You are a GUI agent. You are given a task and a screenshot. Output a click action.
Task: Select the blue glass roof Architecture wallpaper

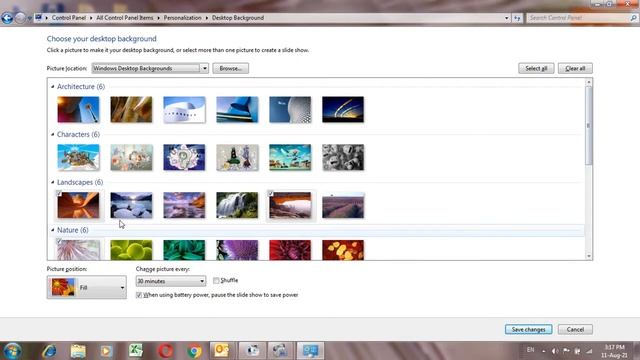237,109
